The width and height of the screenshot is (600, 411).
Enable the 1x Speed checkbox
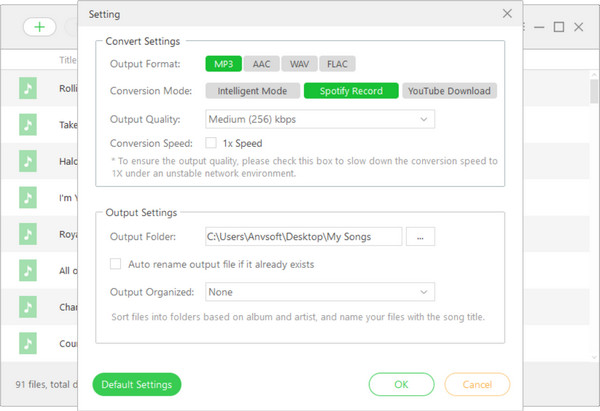coord(211,143)
